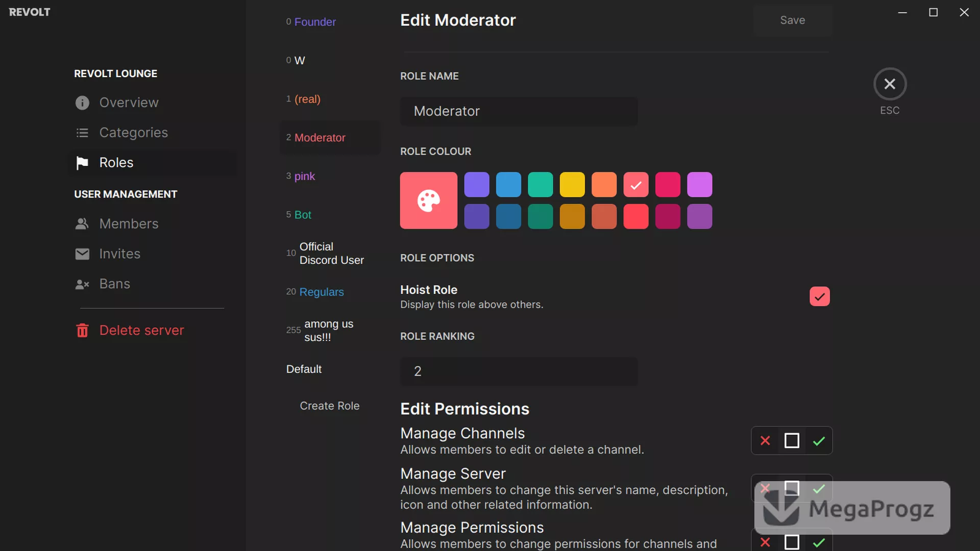
Task: Click the Members people icon
Action: click(x=82, y=224)
